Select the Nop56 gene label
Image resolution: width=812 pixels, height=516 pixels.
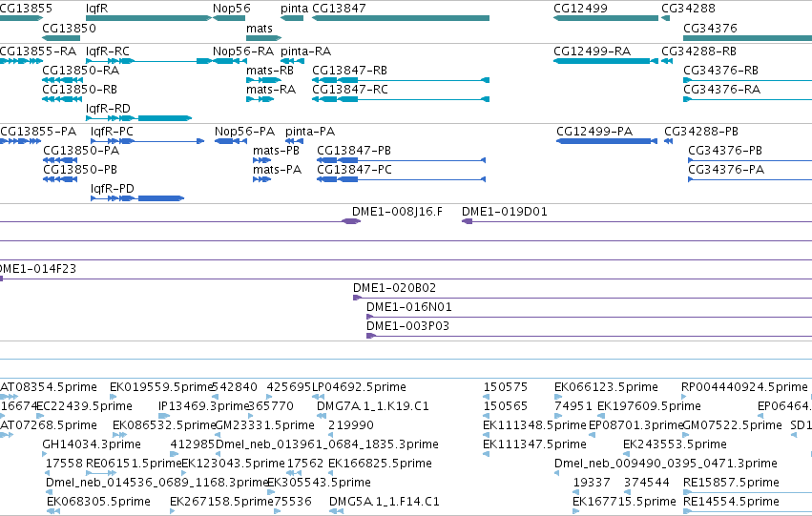[x=232, y=9]
